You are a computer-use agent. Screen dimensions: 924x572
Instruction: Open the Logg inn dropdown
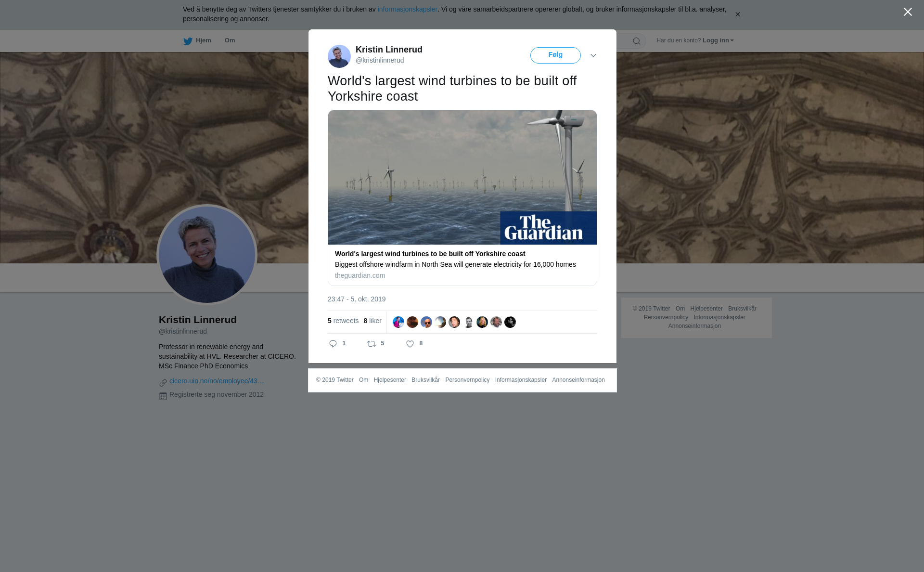tap(718, 40)
